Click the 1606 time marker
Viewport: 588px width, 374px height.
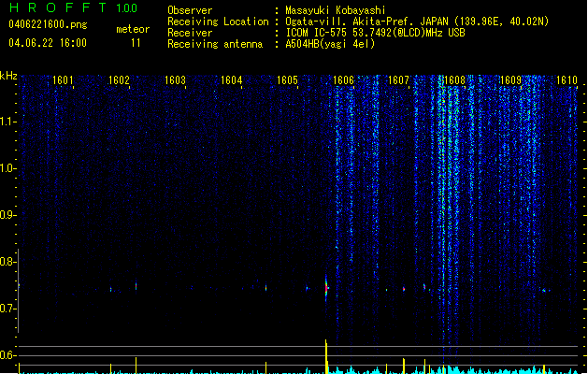point(343,80)
